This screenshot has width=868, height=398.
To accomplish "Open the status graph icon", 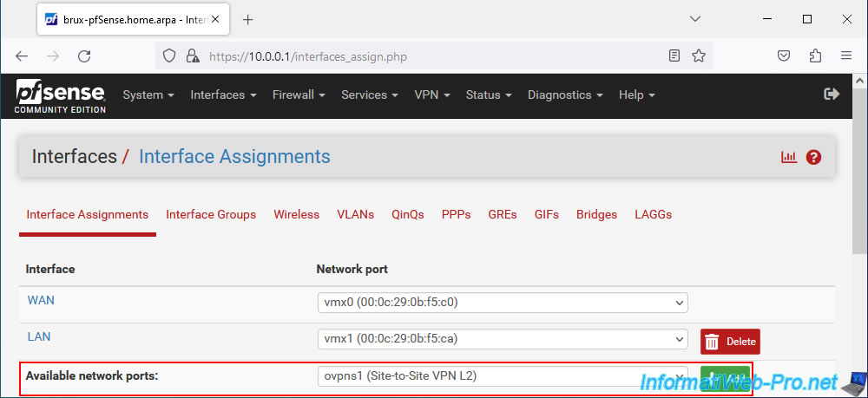I will (789, 157).
